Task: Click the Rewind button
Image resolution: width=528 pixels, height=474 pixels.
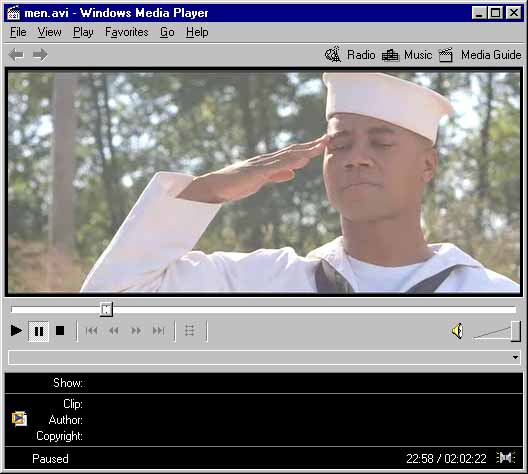Action: [114, 331]
